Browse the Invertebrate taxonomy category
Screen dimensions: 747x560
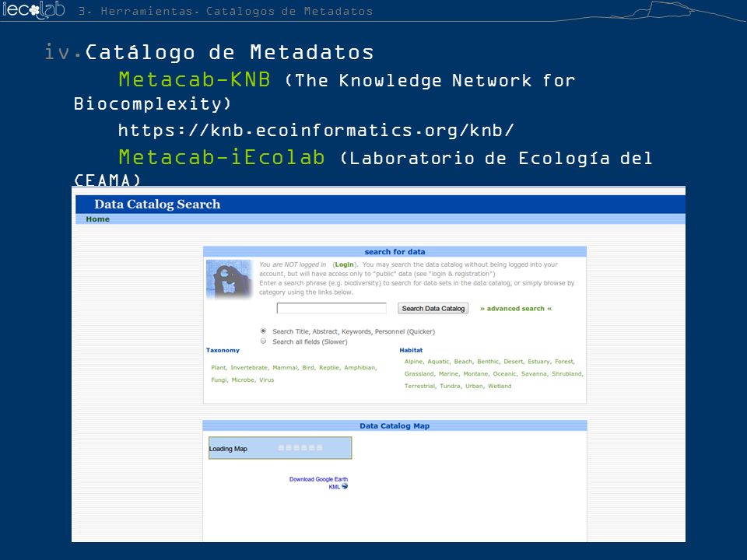click(249, 368)
